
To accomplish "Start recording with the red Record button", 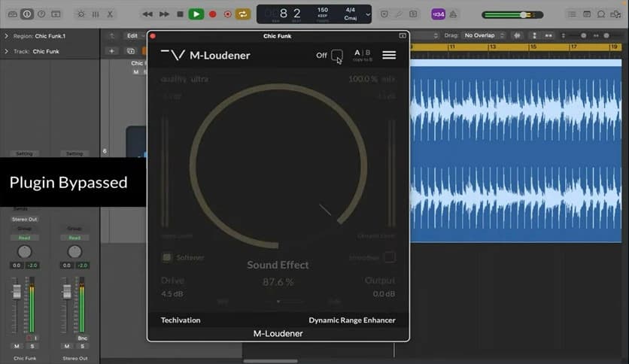I will (213, 14).
